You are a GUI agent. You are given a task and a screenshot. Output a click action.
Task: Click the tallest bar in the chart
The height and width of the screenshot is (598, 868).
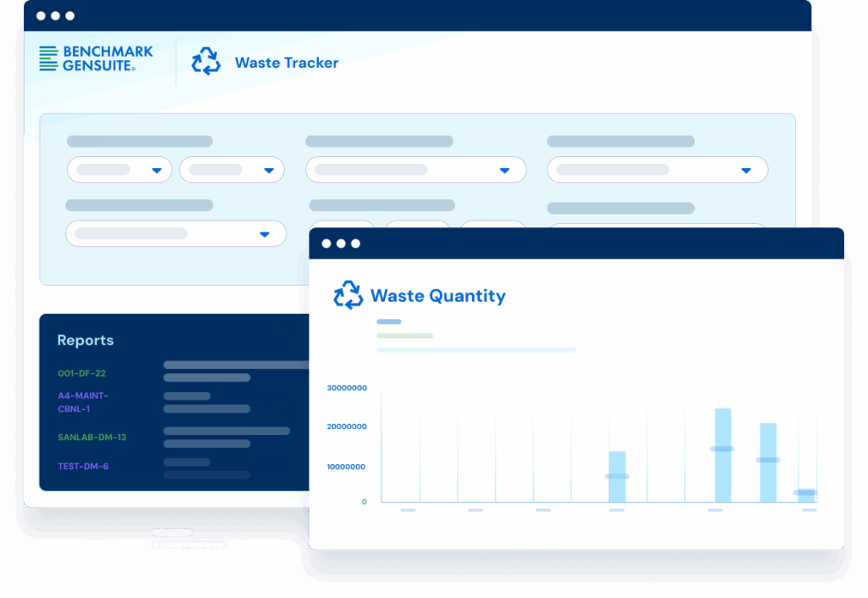[722, 455]
